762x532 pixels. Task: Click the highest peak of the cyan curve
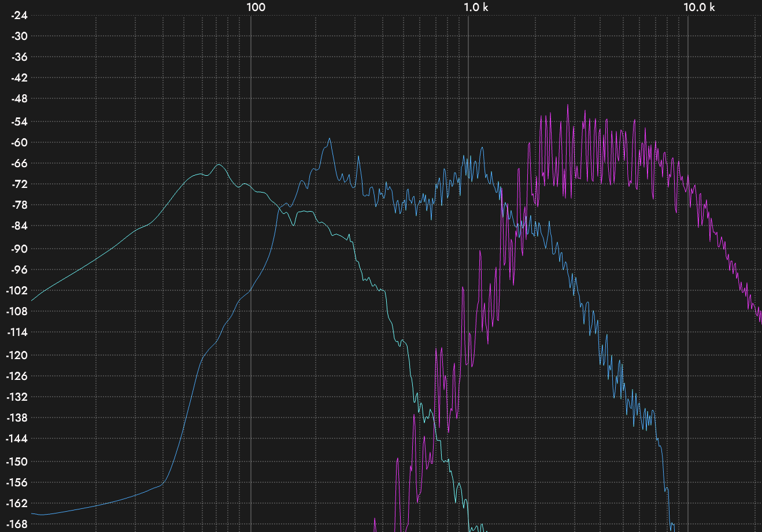219,165
